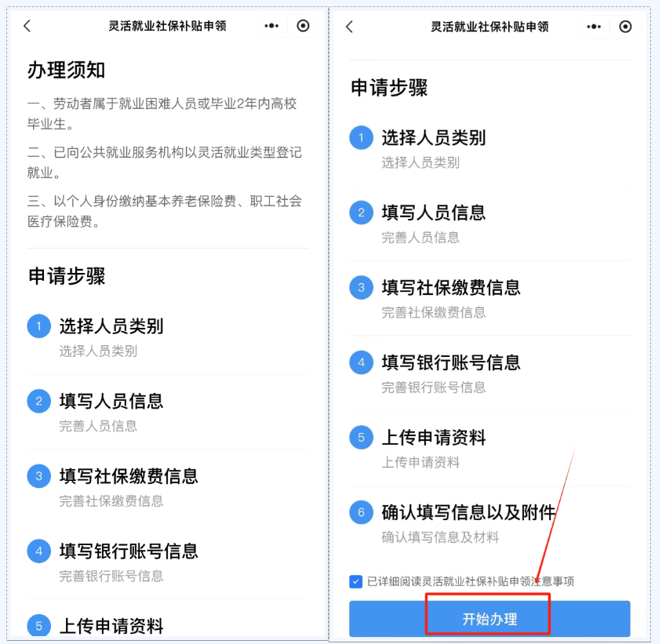This screenshot has height=644, width=662.
Task: Open the three-dot menu on right phone
Action: (594, 27)
